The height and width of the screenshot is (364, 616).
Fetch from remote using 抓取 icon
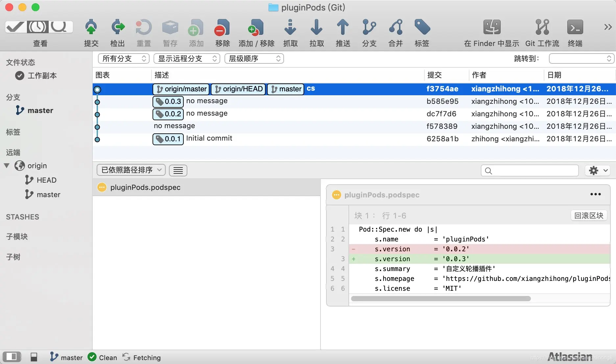[290, 27]
